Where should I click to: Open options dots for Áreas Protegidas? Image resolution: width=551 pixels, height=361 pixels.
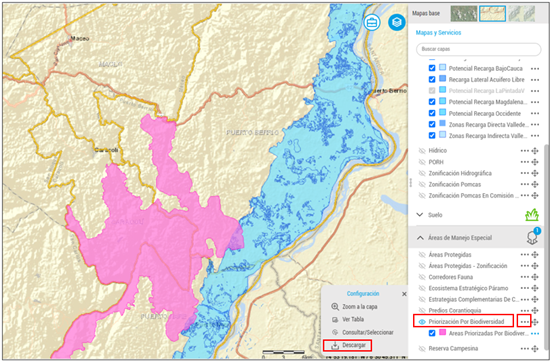pos(525,254)
